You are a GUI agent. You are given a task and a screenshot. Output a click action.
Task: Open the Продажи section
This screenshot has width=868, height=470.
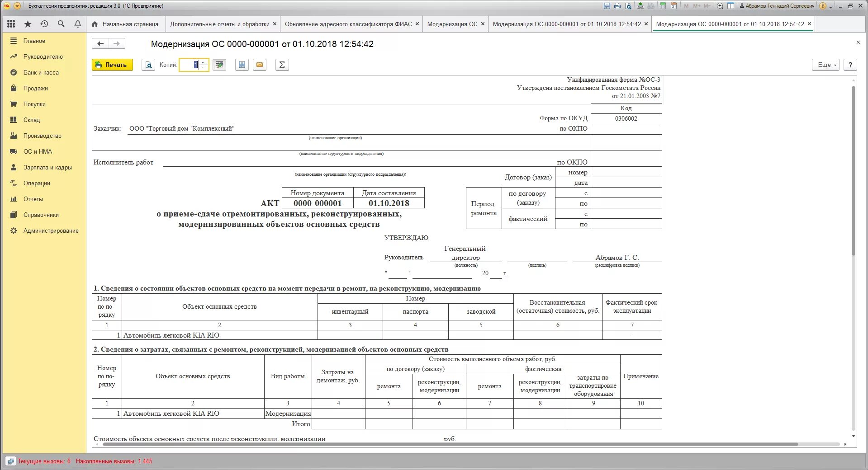point(44,88)
